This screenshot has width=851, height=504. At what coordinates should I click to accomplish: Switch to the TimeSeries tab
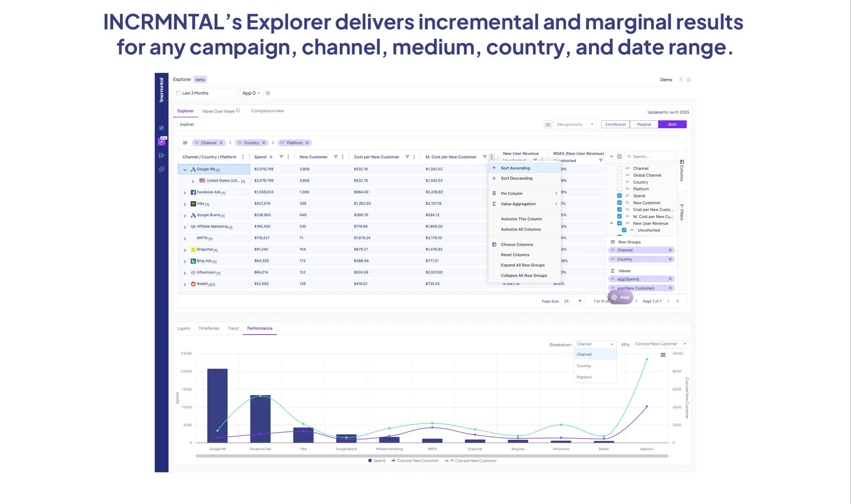point(208,328)
